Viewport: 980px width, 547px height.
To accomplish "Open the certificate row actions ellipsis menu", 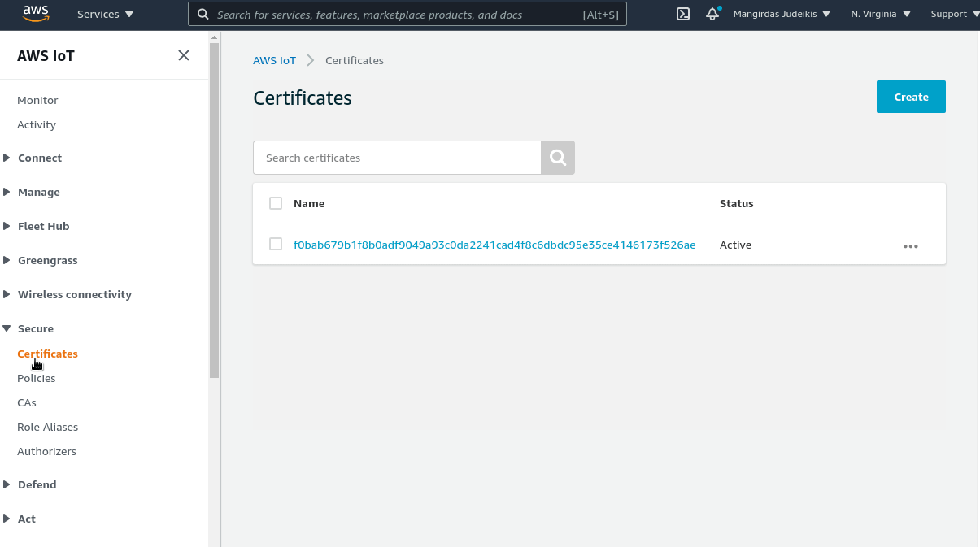I will pyautogui.click(x=910, y=245).
